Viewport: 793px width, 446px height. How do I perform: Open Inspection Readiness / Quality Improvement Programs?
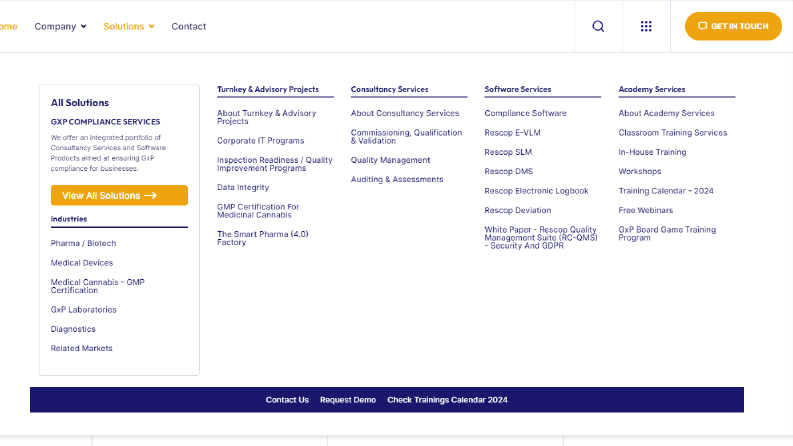[x=275, y=164]
